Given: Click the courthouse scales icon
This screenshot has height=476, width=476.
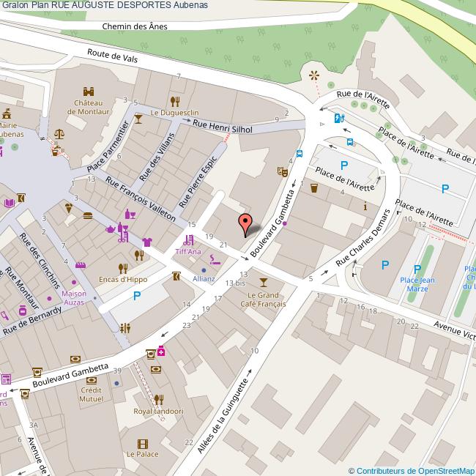Looking at the screenshot, I should pos(60,135).
